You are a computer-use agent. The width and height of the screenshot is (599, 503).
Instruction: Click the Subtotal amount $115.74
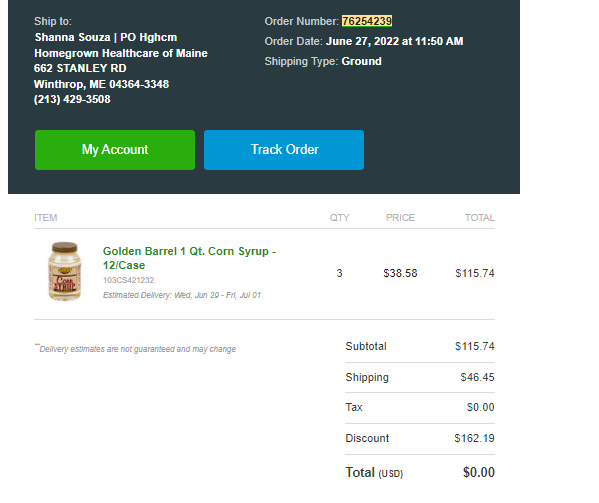click(x=474, y=346)
